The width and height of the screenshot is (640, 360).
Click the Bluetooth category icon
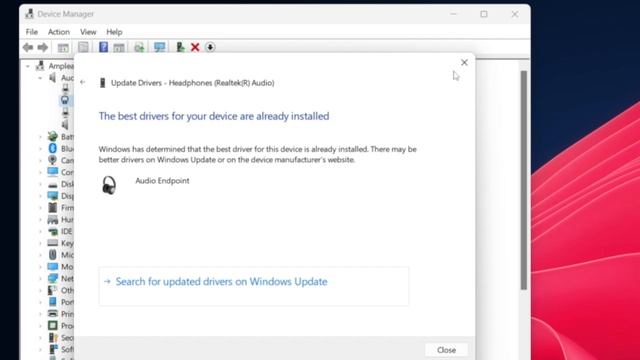tap(53, 148)
